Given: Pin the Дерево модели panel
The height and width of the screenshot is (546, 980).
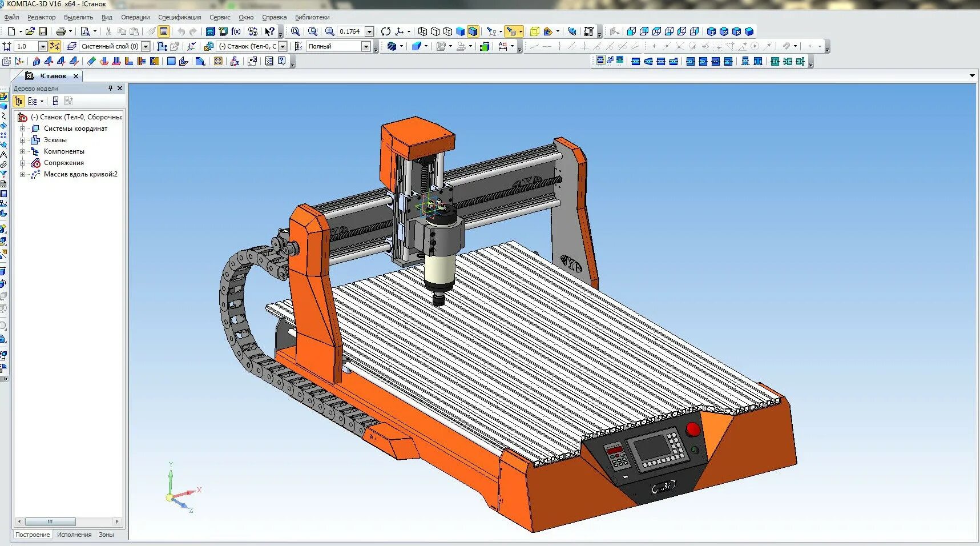Looking at the screenshot, I should 111,89.
